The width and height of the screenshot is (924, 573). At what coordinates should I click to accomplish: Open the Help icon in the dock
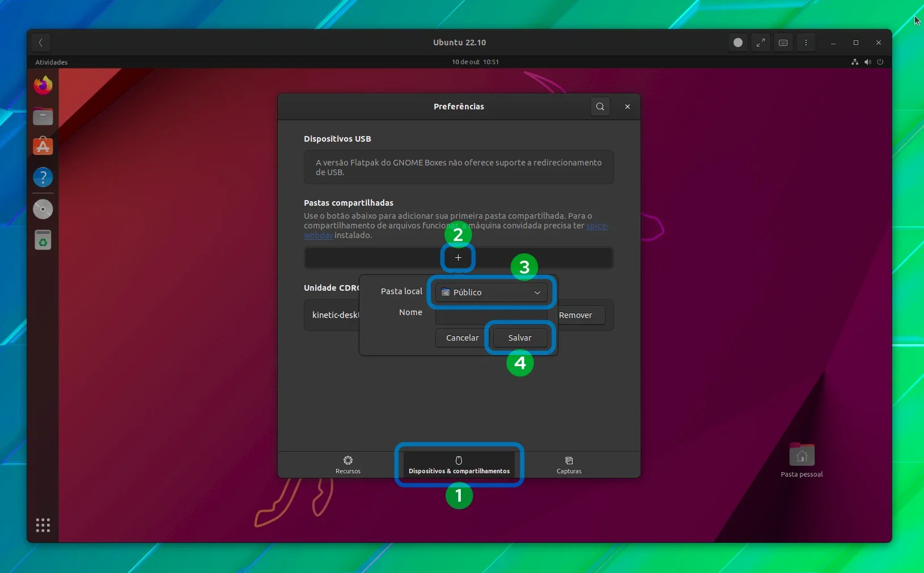[x=43, y=177]
